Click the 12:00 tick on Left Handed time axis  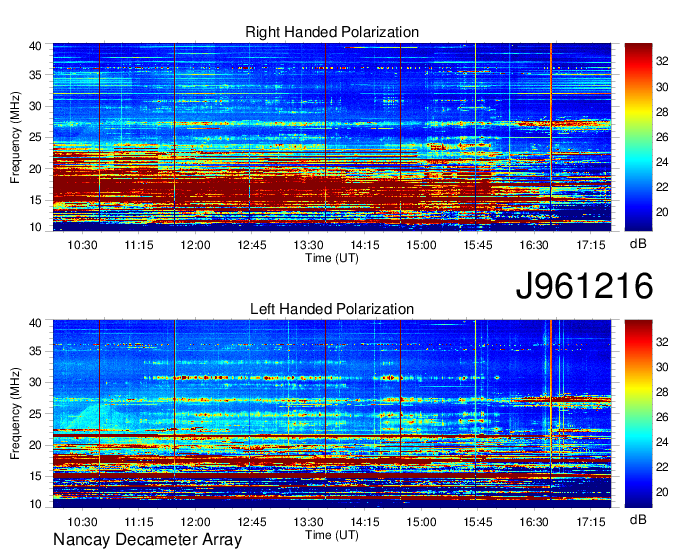tap(195, 522)
